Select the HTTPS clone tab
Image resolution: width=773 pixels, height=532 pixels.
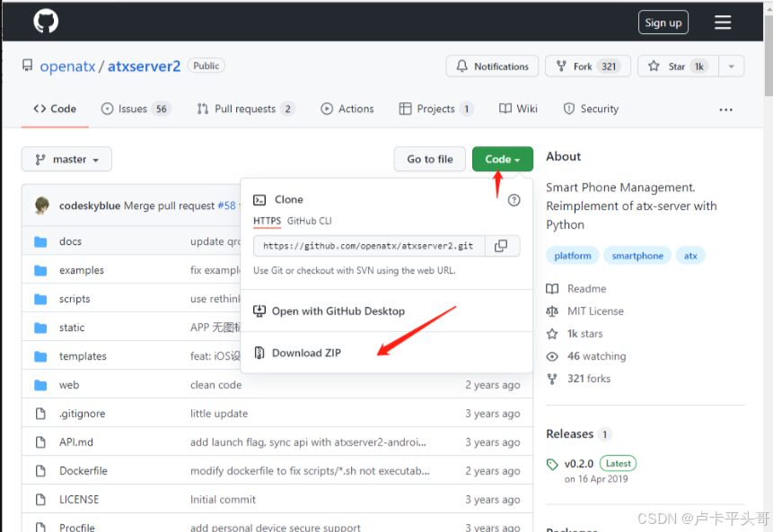[x=267, y=222]
